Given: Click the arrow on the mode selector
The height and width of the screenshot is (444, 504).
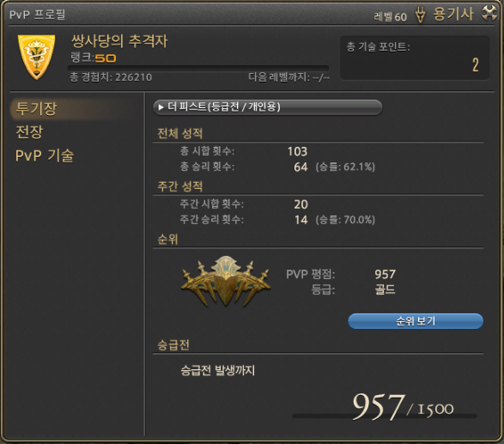Looking at the screenshot, I should click(161, 107).
